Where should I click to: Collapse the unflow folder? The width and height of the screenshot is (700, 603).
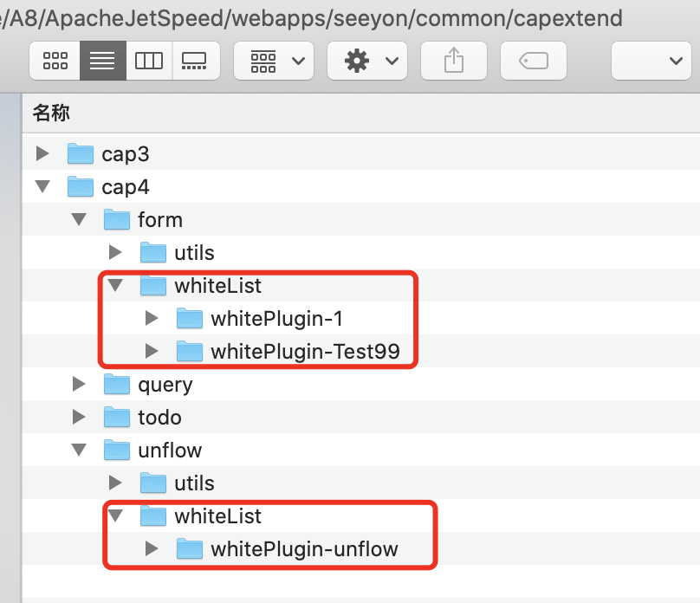[79, 451]
